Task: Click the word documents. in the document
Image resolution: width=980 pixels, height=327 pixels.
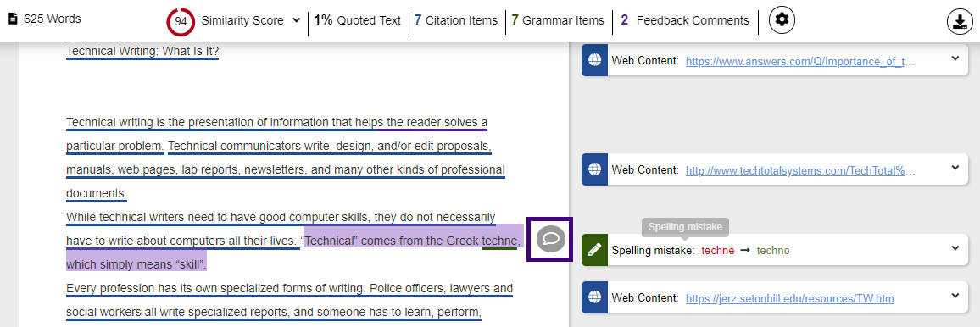Action: pos(97,193)
